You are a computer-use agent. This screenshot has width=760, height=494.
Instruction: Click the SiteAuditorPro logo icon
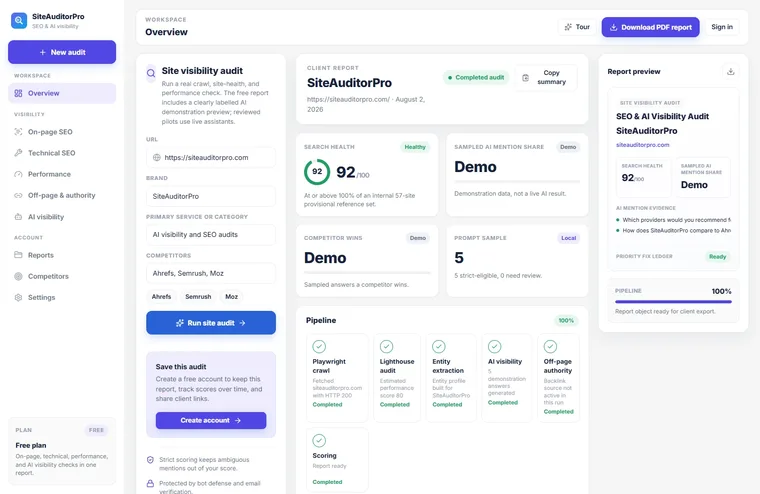[x=19, y=20]
